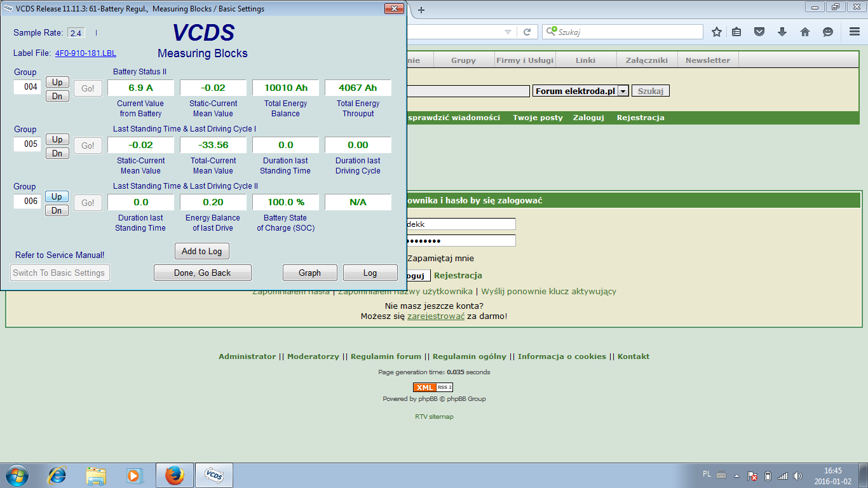Open the bookmarks list icon in Firefox toolbar
Viewport: 868px width, 488px height.
(736, 32)
